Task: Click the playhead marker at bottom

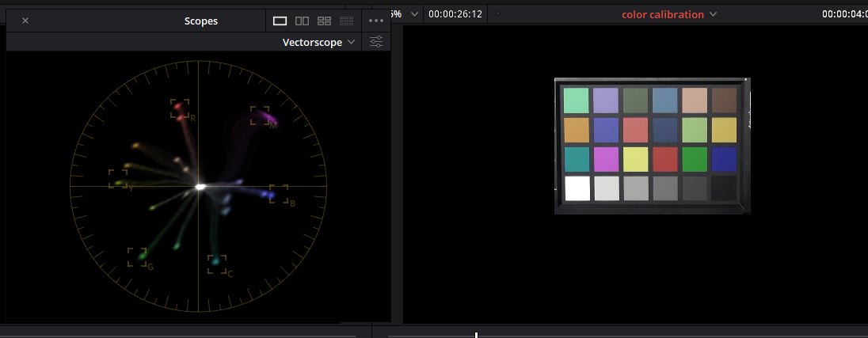Action: click(x=476, y=335)
